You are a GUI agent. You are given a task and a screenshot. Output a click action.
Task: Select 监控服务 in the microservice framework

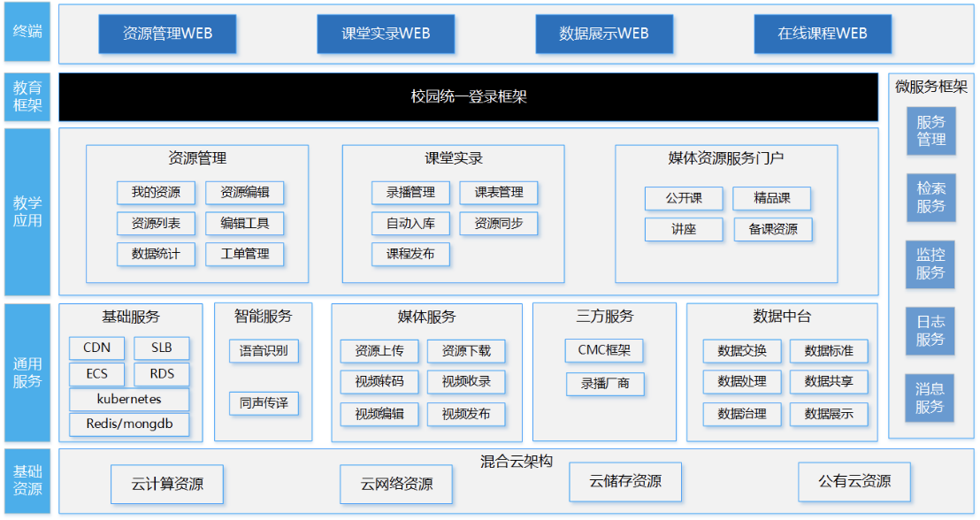coord(930,264)
